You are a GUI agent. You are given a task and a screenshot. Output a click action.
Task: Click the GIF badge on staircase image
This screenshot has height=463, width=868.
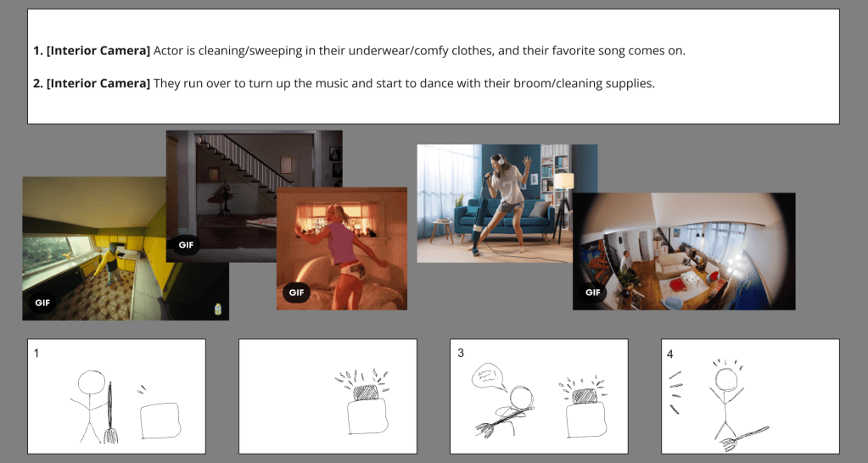pos(185,245)
